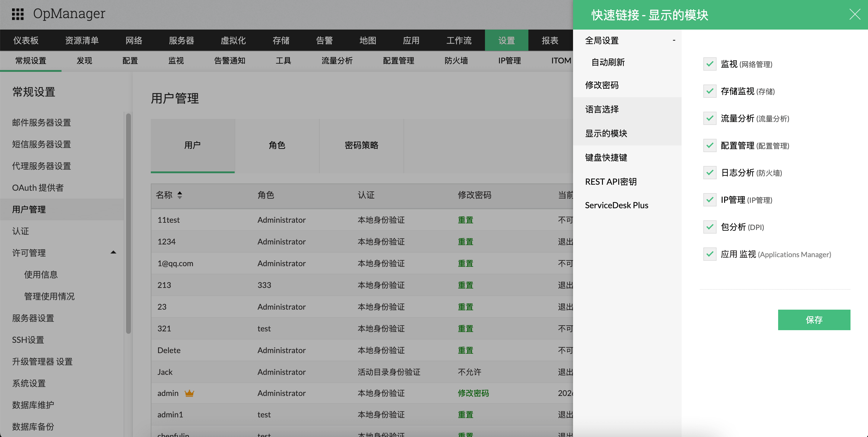Image resolution: width=868 pixels, height=437 pixels.
Task: Switch to the 角色 tab
Action: (x=277, y=145)
